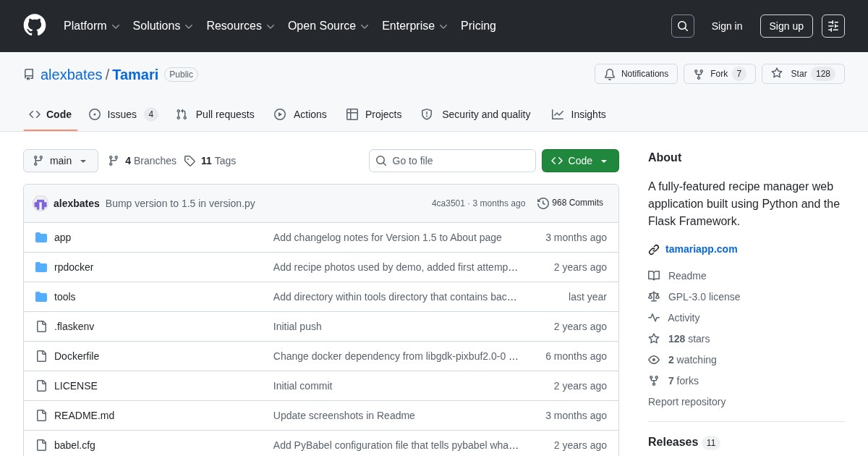Screen dimensions: 868x456
Task: Expand the Resources menu
Action: pyautogui.click(x=241, y=26)
